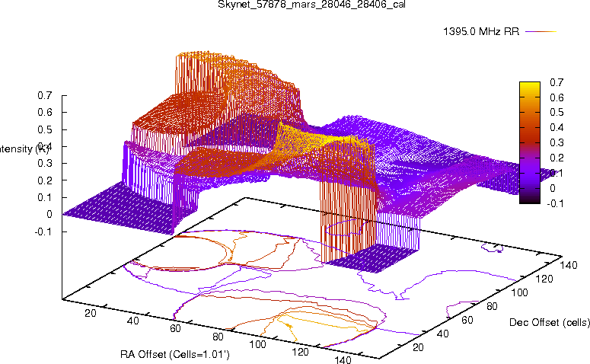Click the 0.3 label on the color bar
Viewport: 590px width, 364px height.
pos(557,142)
